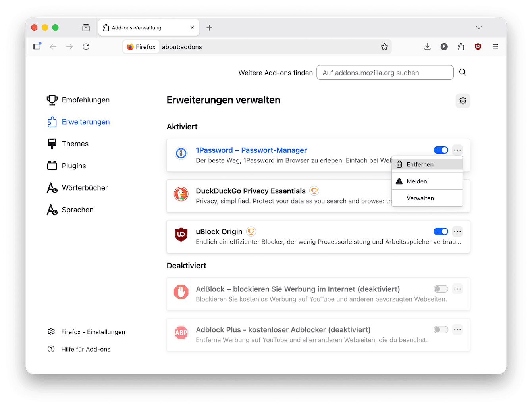
Task: Choose Entfernen from the context menu
Action: pos(420,164)
